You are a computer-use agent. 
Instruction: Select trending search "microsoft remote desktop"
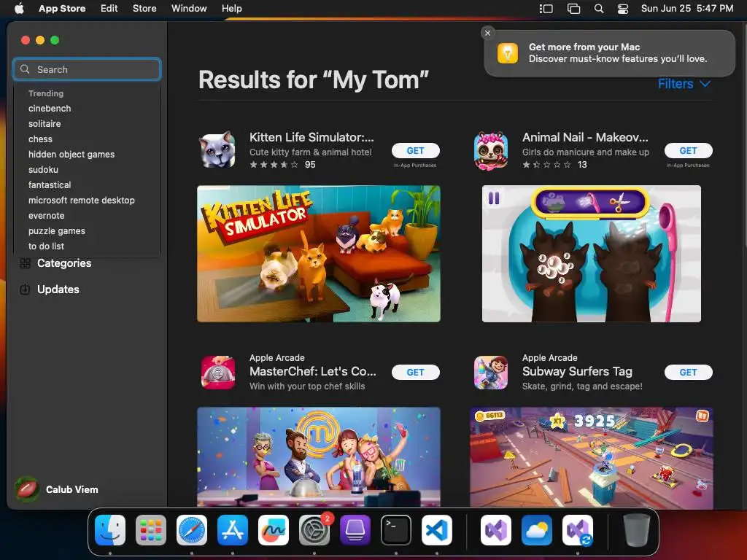point(82,201)
